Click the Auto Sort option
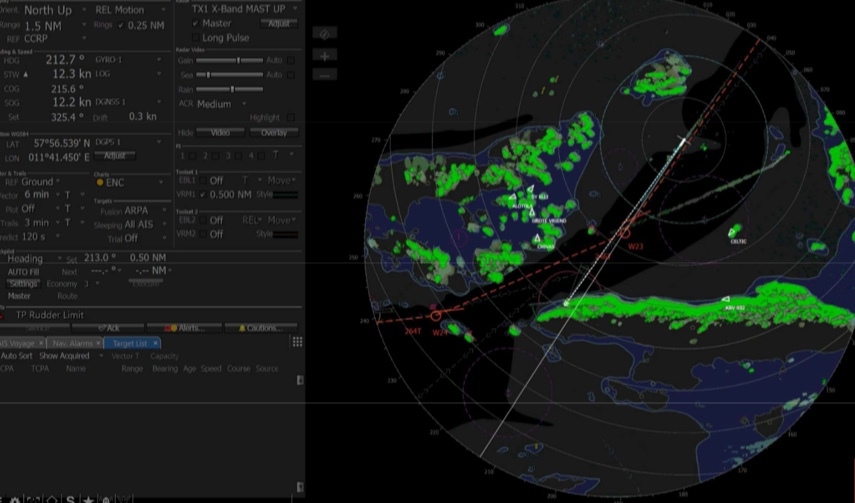The image size is (855, 503). tap(16, 356)
